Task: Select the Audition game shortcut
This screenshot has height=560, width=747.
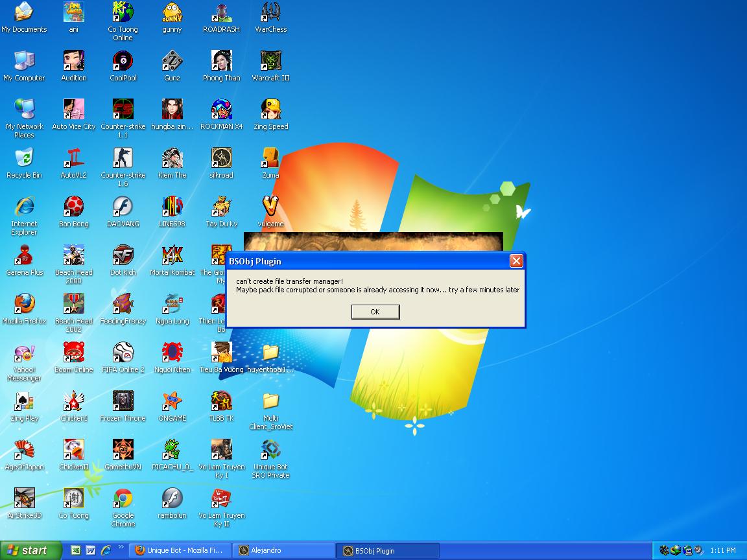Action: point(74,67)
